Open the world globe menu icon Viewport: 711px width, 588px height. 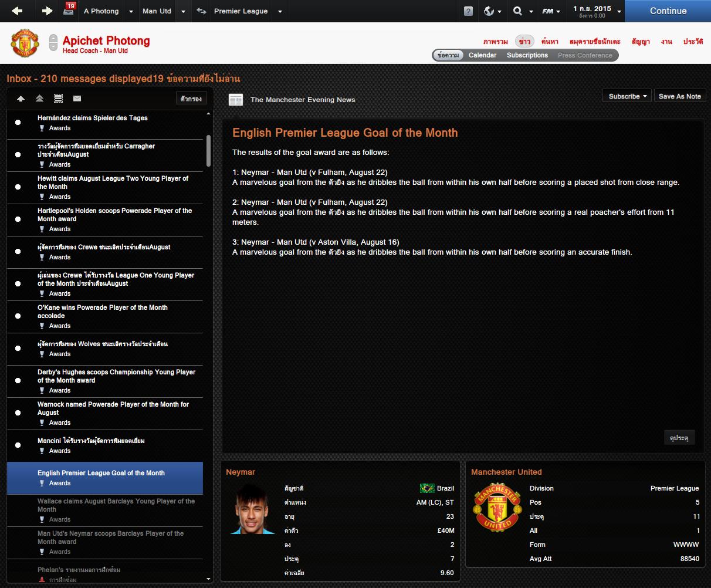(x=489, y=11)
